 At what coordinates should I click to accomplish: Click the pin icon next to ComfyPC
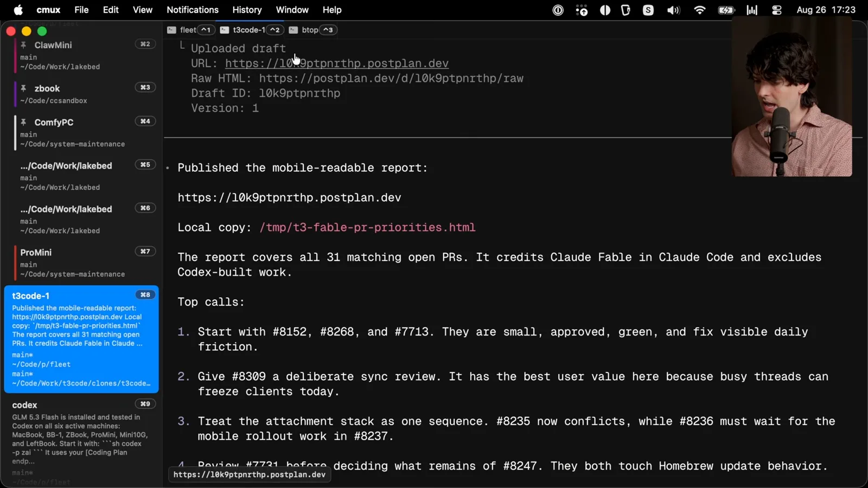pos(23,123)
